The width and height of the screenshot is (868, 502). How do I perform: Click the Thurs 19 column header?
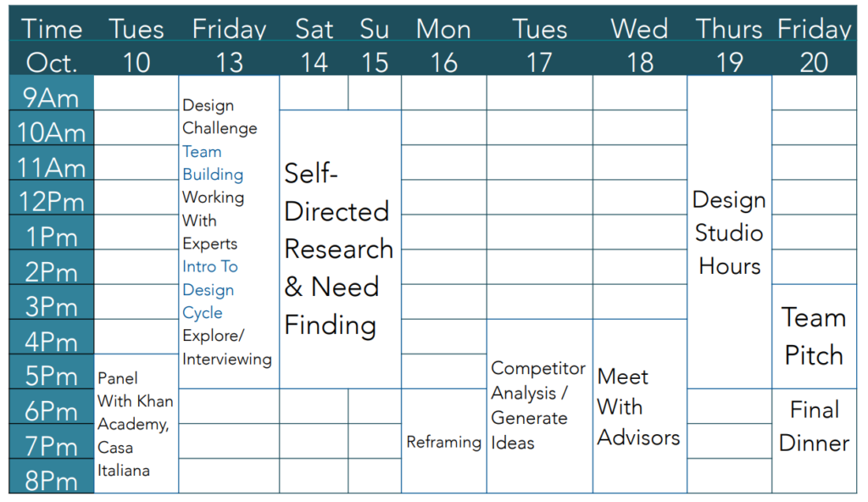coord(729,46)
